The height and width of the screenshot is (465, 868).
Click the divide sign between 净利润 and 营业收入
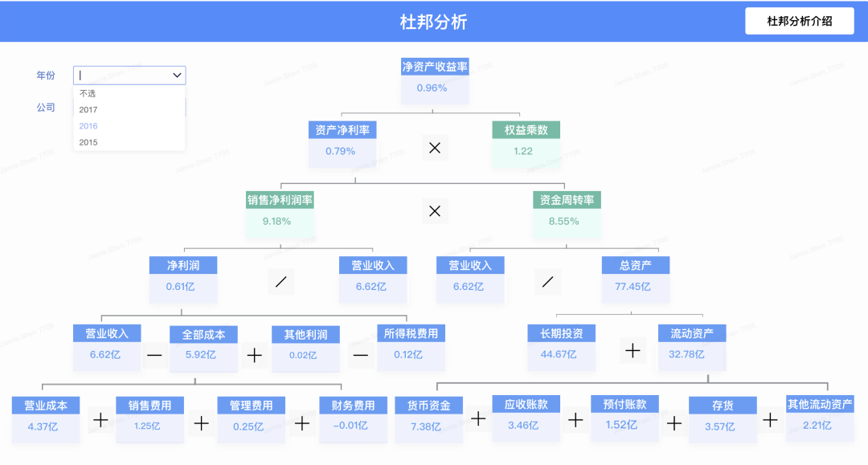coord(280,282)
